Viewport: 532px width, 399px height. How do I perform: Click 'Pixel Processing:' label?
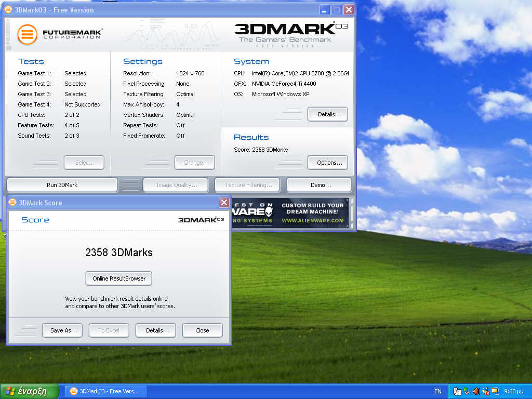point(144,84)
